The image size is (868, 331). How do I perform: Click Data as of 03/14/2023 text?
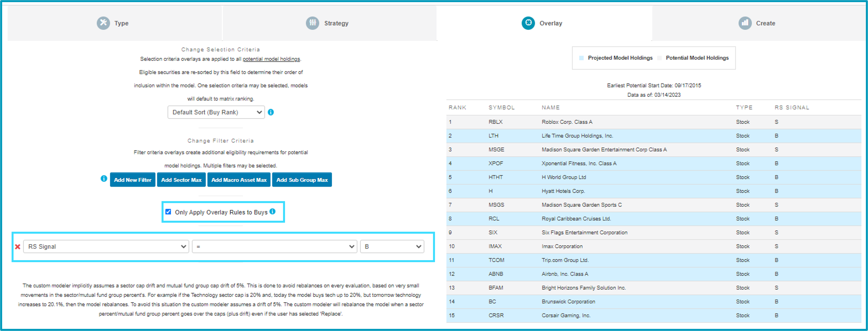pos(654,95)
